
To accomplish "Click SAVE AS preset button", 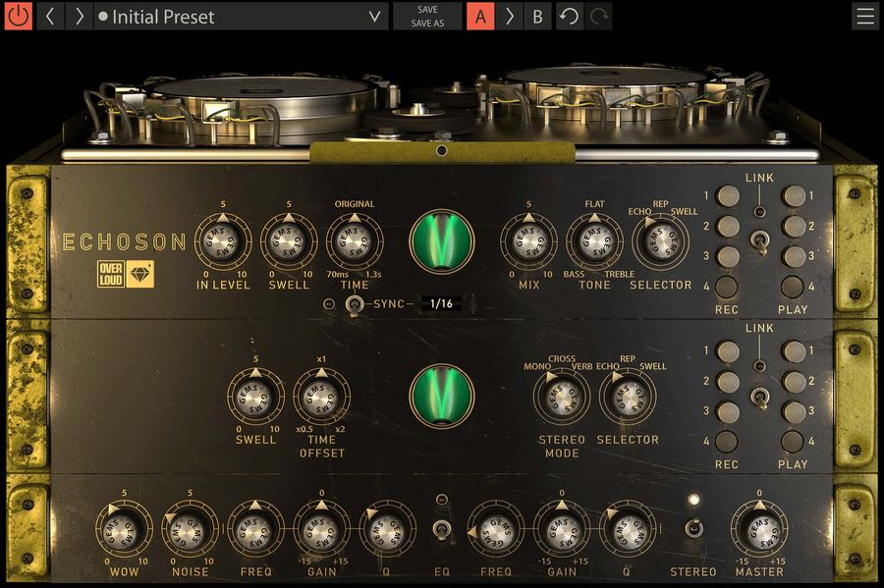I will click(x=427, y=24).
